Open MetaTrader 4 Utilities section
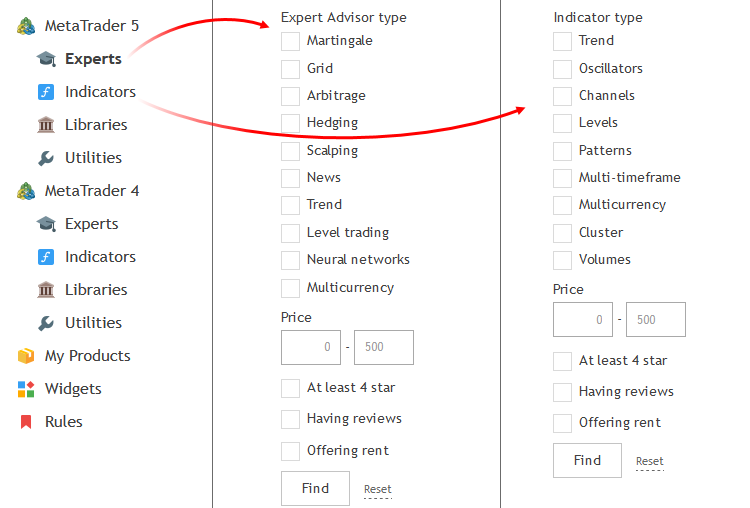Screen dimensions: 750x508 point(93,323)
